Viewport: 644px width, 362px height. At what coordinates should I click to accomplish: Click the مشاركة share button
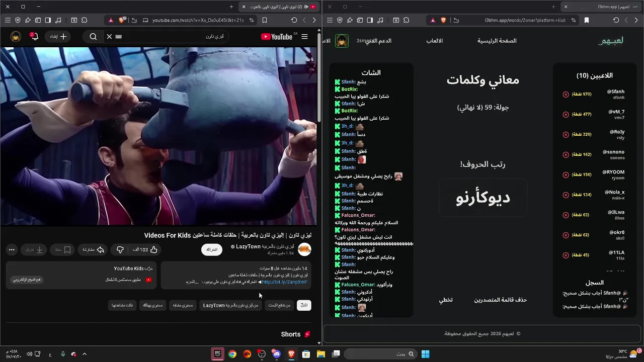pos(93,249)
